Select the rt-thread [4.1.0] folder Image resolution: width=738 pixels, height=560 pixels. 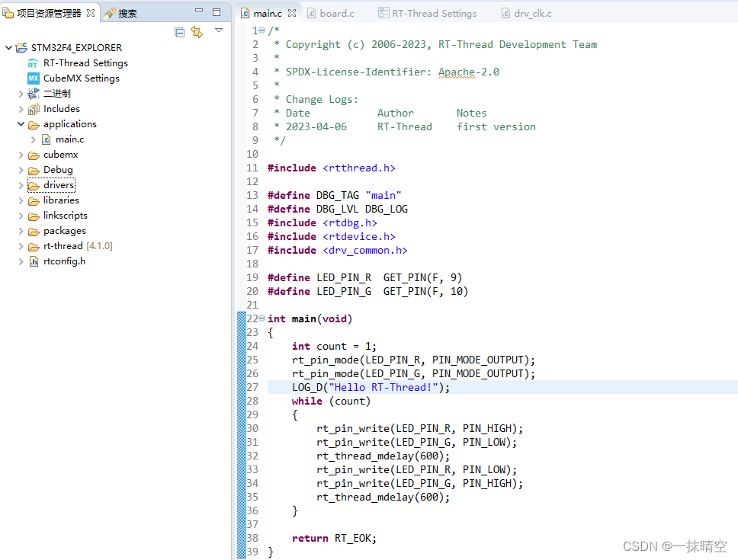pos(78,246)
